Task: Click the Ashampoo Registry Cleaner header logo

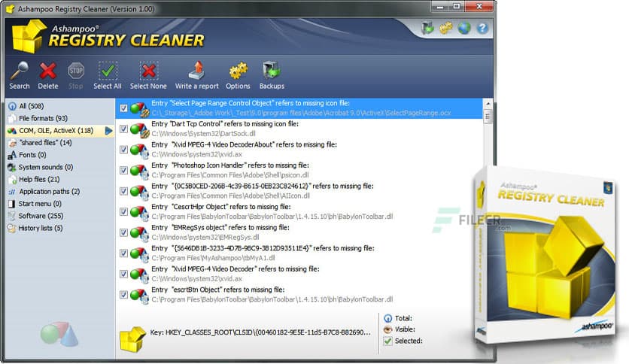Action: coord(108,36)
